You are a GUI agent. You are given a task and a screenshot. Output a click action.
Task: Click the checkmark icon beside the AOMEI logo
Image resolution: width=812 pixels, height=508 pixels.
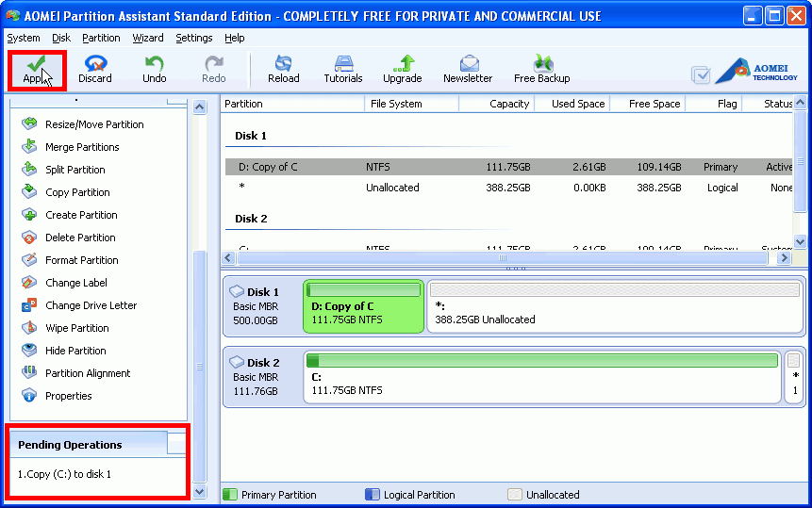click(701, 75)
